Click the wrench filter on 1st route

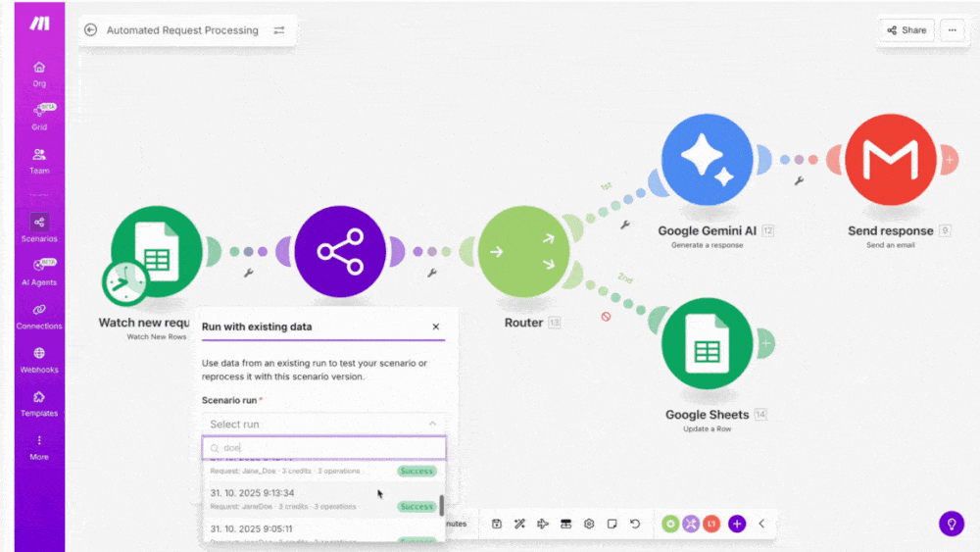click(x=625, y=225)
